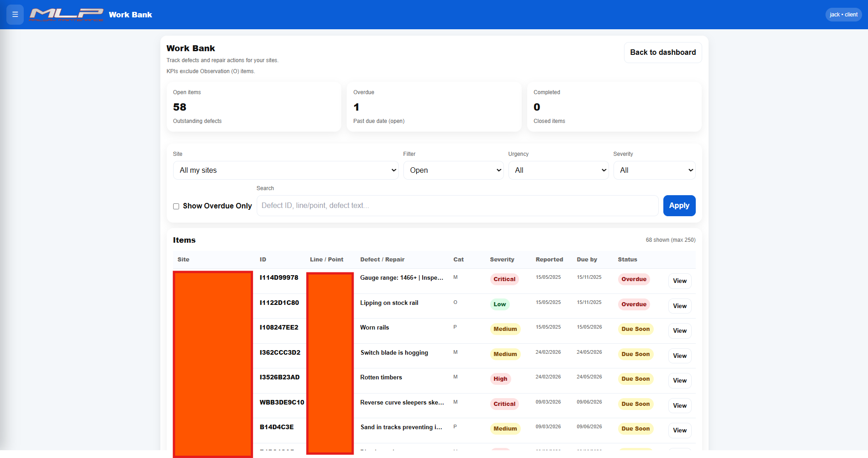The image size is (868, 458).
Task: View the Gauge range defect I114D99978
Action: 679,281
